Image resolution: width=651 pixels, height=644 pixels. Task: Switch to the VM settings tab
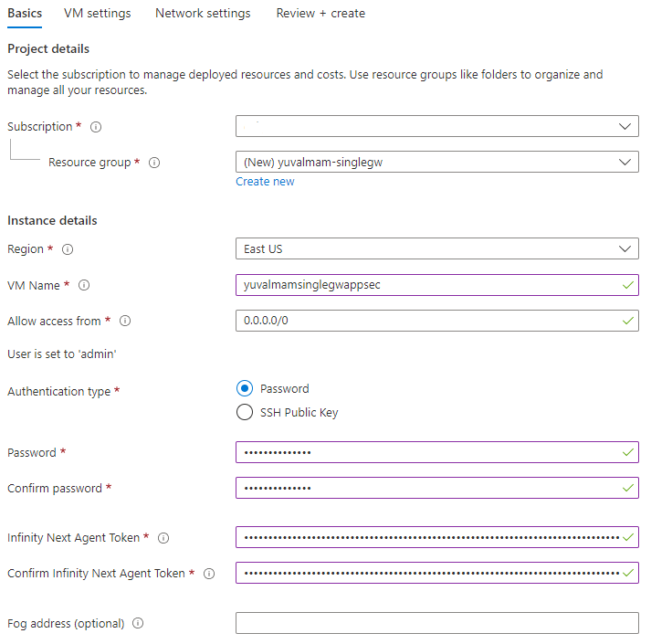97,14
